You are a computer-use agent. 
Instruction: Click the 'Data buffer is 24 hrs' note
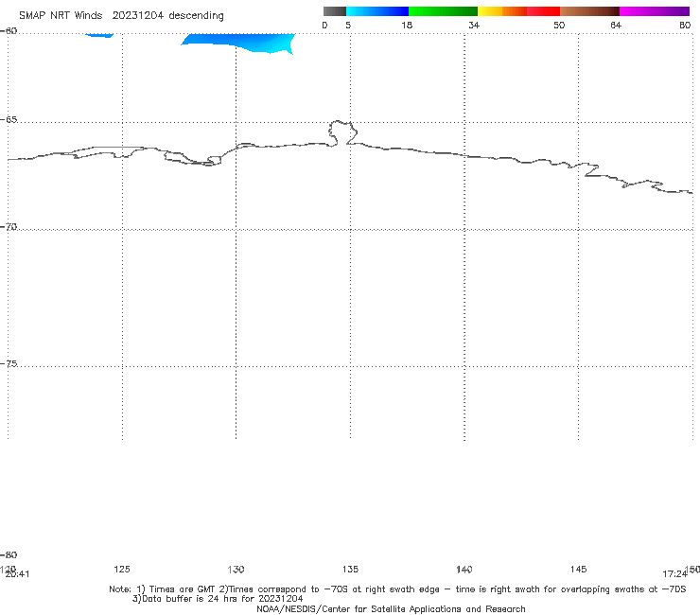point(218,599)
